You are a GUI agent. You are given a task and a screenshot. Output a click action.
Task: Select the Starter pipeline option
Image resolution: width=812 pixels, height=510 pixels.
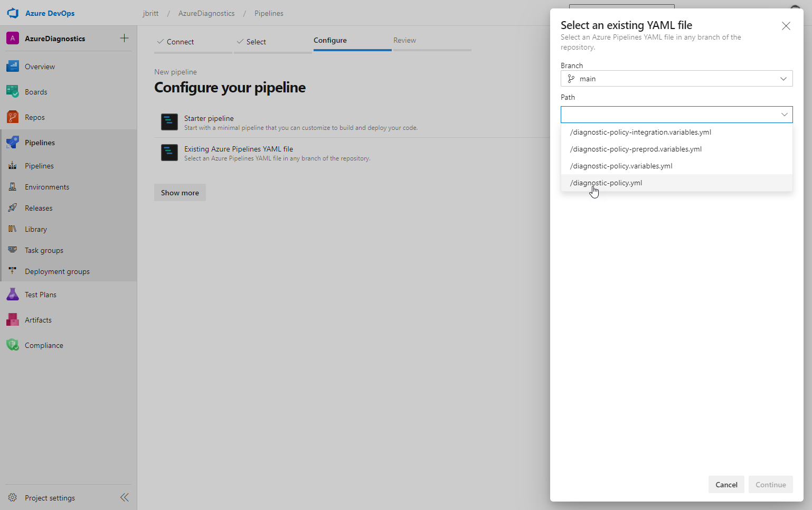(x=352, y=122)
